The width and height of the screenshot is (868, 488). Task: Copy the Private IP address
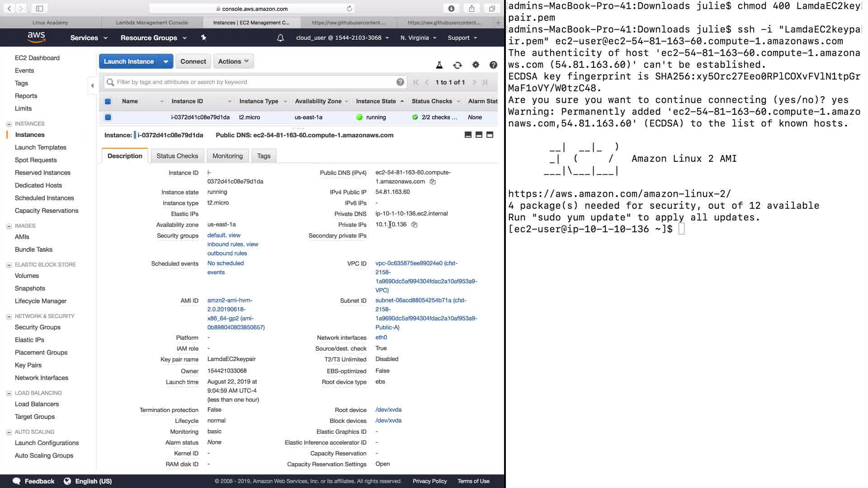point(414,225)
